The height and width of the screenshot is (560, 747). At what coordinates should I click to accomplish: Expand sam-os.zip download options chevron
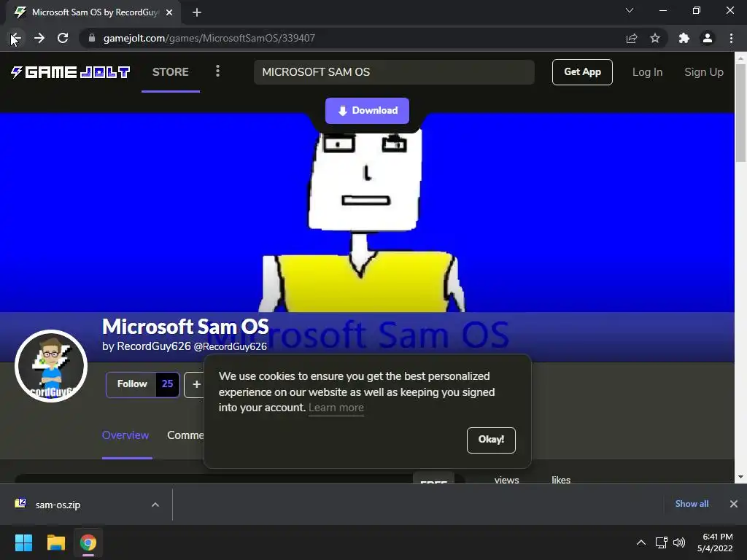pyautogui.click(x=155, y=505)
